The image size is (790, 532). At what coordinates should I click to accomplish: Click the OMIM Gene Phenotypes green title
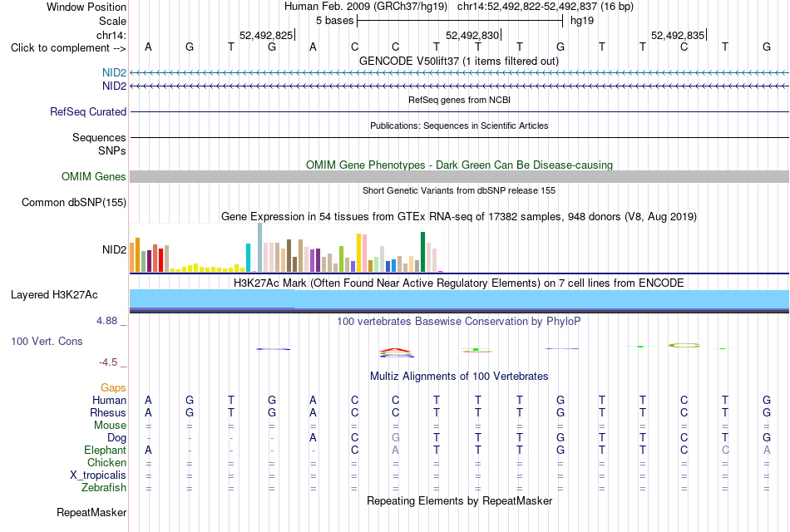click(460, 165)
